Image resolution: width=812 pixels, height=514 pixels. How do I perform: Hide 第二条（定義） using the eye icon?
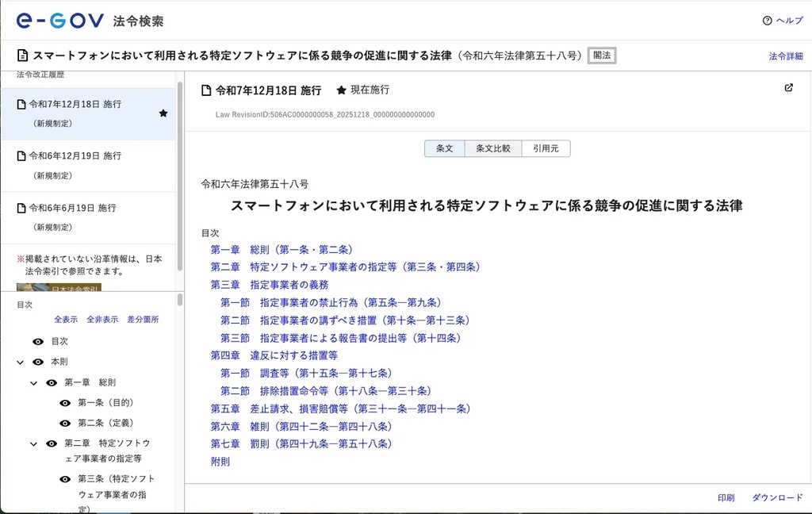[65, 424]
